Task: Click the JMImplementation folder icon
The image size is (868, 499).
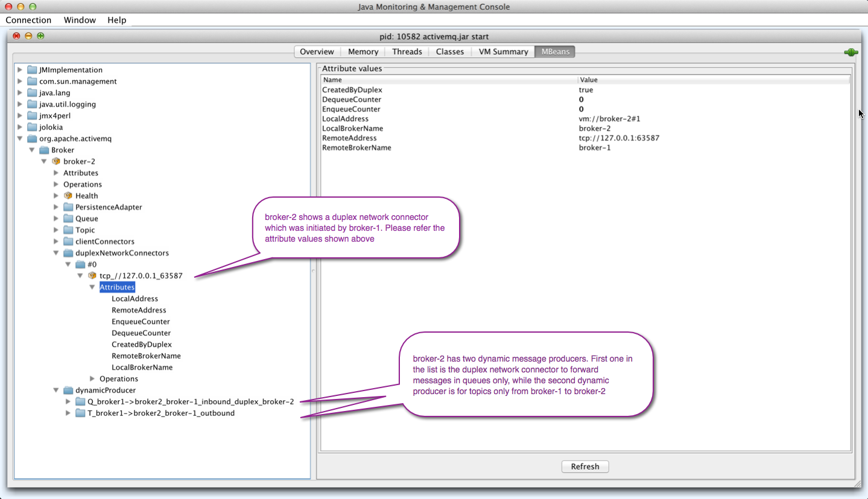Action: 32,70
